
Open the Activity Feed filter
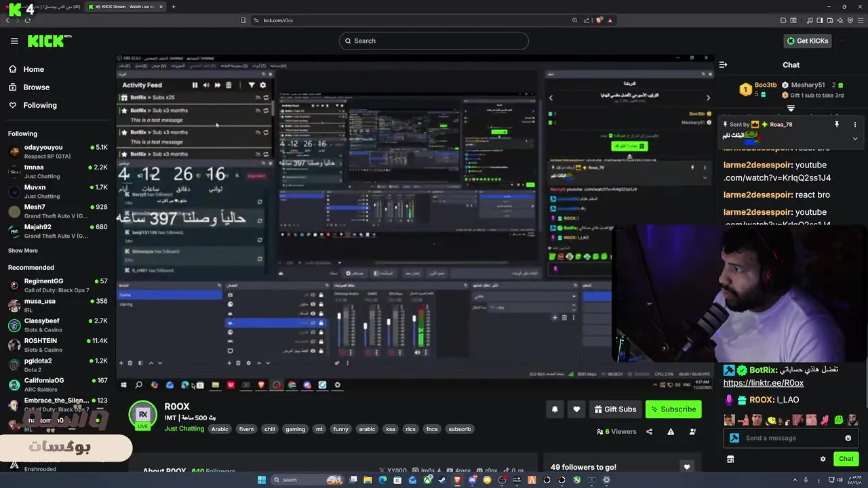point(252,85)
